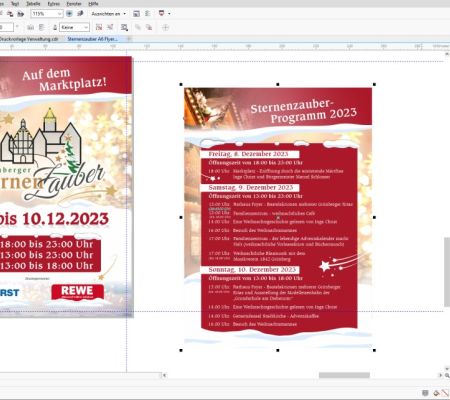Open the Hilfe menu
The height and width of the screenshot is (400, 450).
coord(93,4)
